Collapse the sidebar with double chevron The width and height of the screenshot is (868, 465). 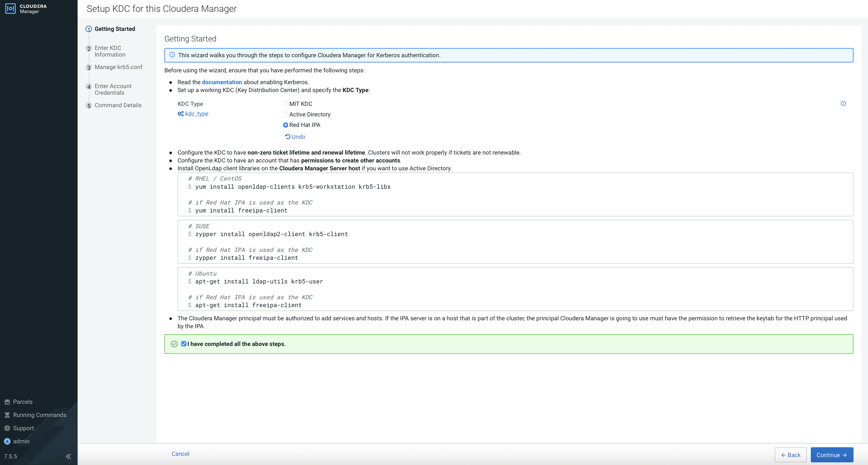pyautogui.click(x=68, y=456)
